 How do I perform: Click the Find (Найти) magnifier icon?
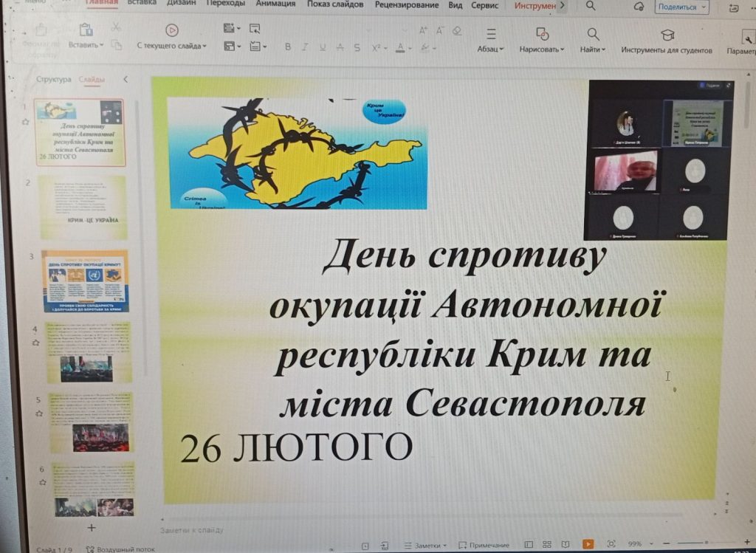(x=593, y=34)
